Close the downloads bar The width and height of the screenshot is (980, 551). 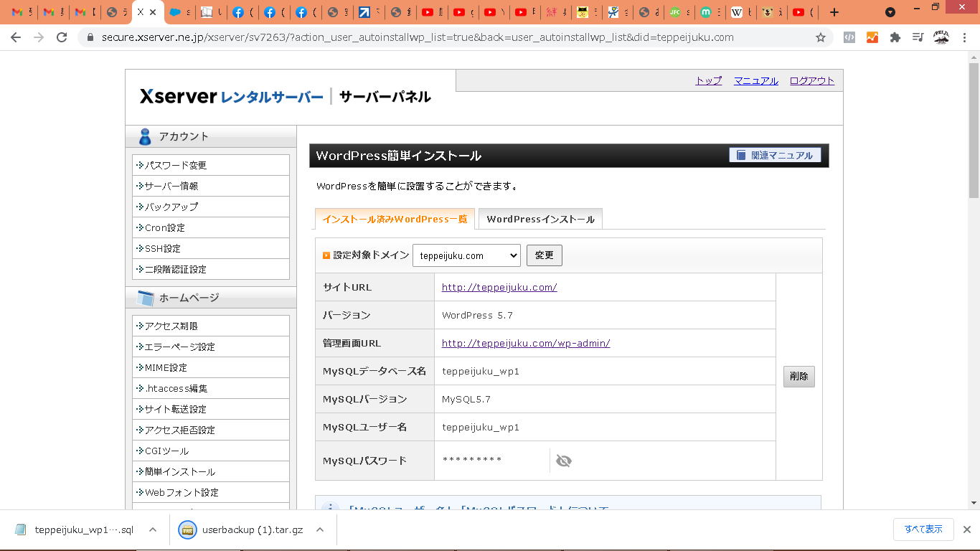966,529
